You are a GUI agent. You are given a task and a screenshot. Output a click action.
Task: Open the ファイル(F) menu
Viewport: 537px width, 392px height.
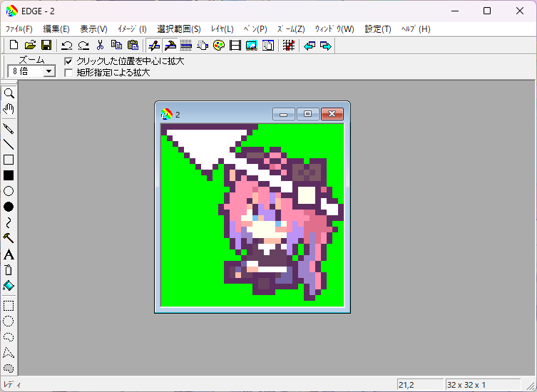pos(19,29)
